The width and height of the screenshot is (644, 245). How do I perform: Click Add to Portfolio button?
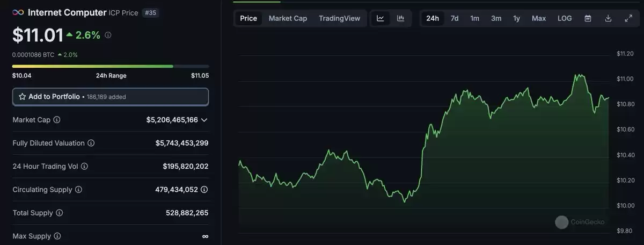(x=111, y=97)
